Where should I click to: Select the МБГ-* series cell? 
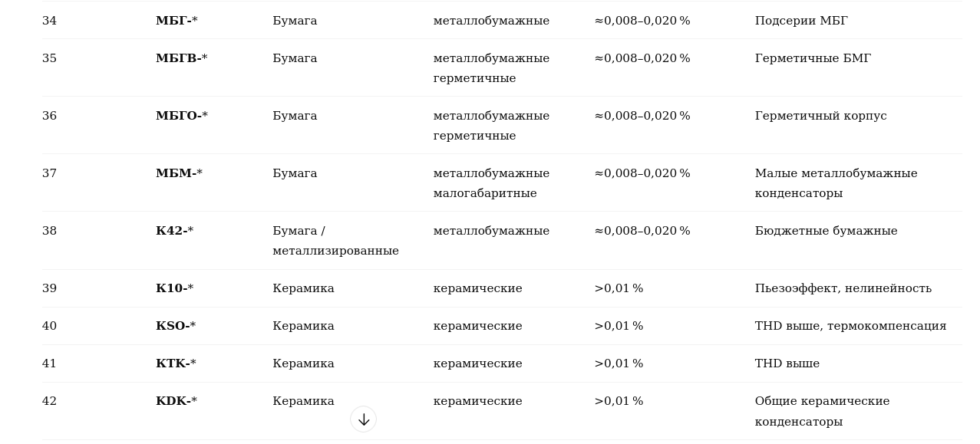tap(177, 21)
